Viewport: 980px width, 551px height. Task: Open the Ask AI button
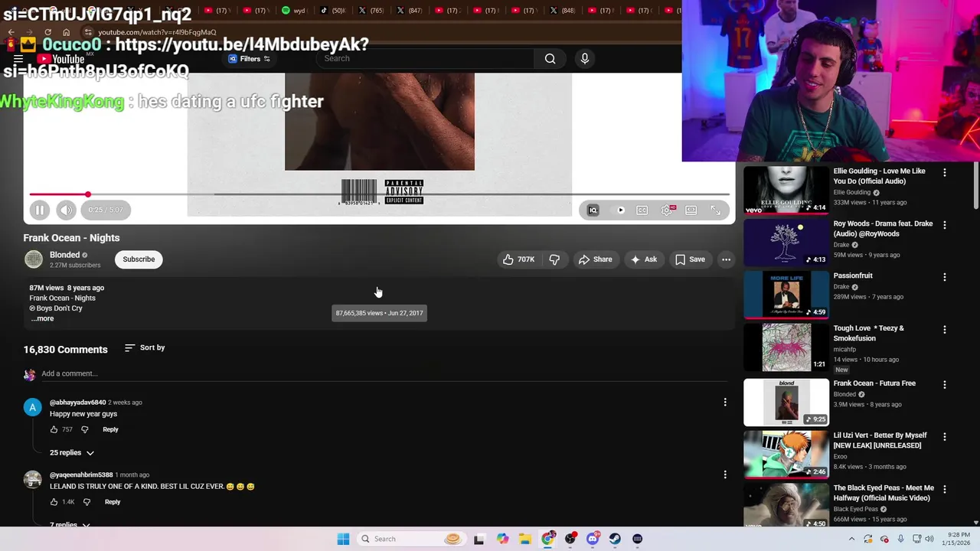643,259
